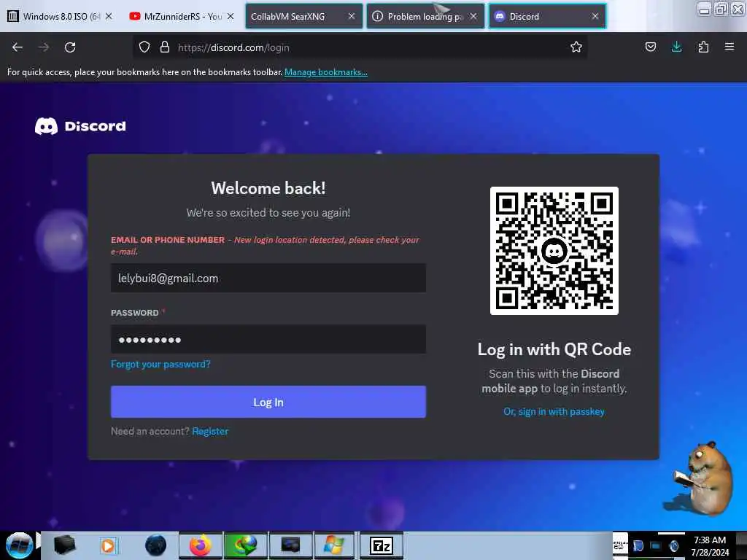Open the extensions puzzle icon

point(703,47)
